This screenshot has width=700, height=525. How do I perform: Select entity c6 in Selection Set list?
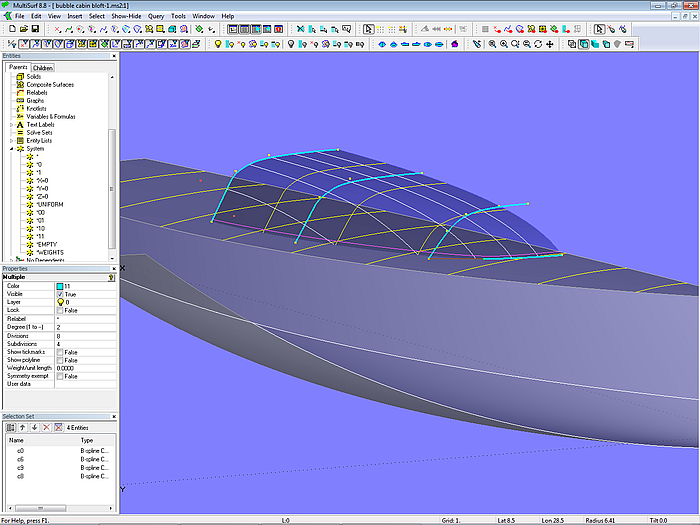pyautogui.click(x=21, y=457)
